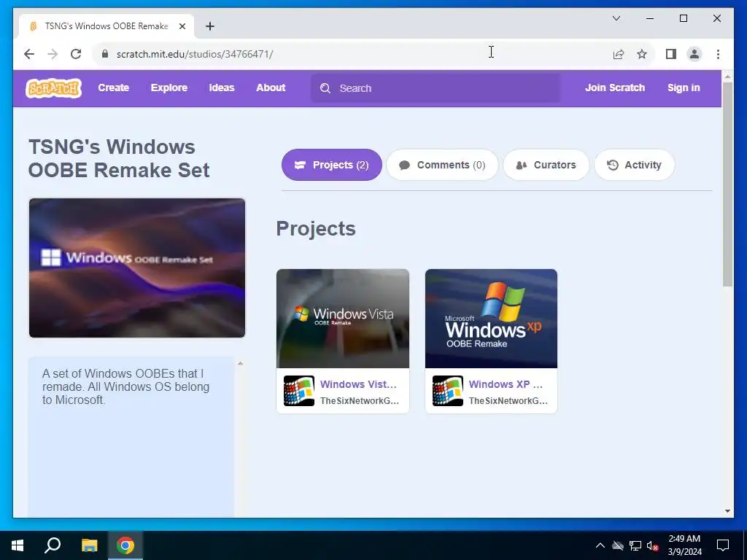Image resolution: width=747 pixels, height=560 pixels.
Task: Open the Windows Start menu
Action: (x=18, y=545)
